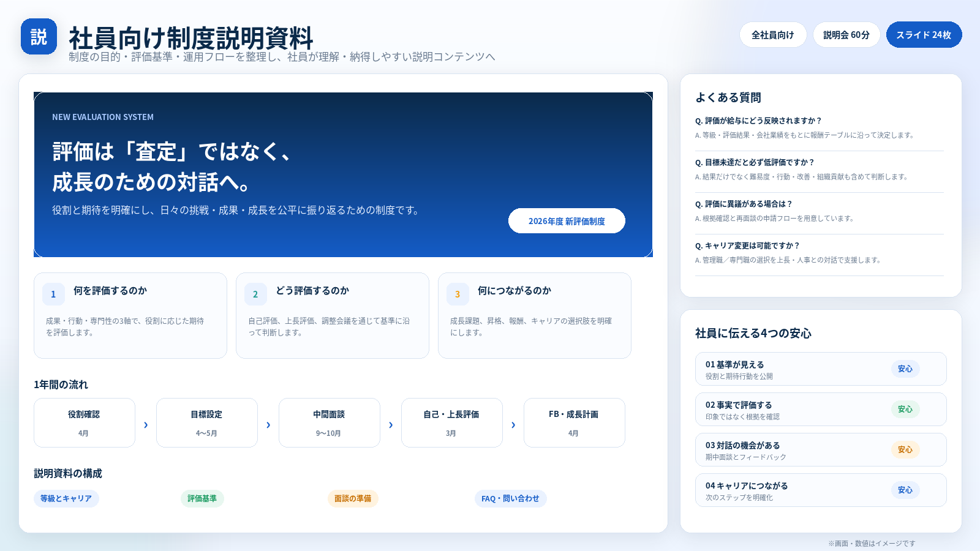Click the 安心 badge on 04 キャリアにつながる
The height and width of the screenshot is (551, 980).
pyautogui.click(x=905, y=490)
